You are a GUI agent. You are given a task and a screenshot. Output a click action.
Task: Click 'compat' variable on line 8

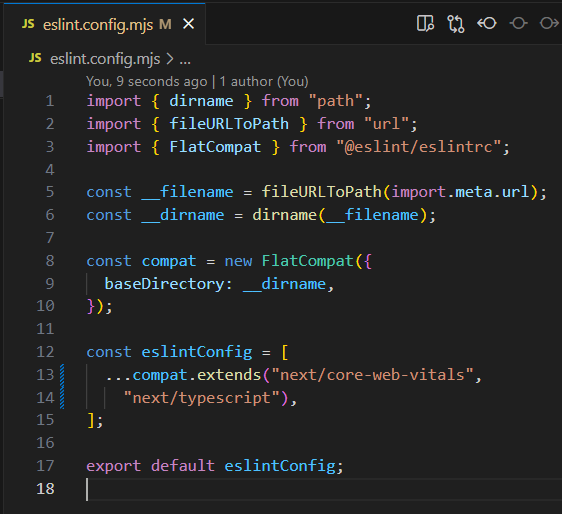[169, 261]
